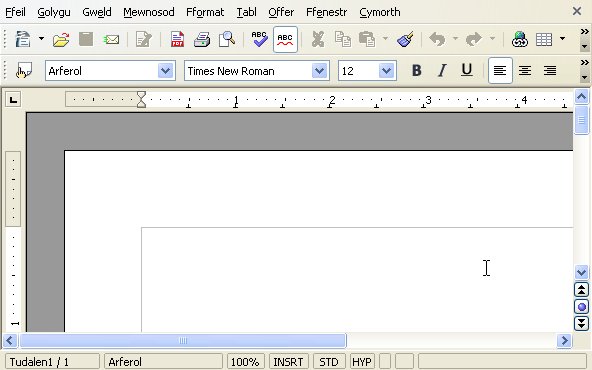Print the file with the printer icon

click(202, 39)
